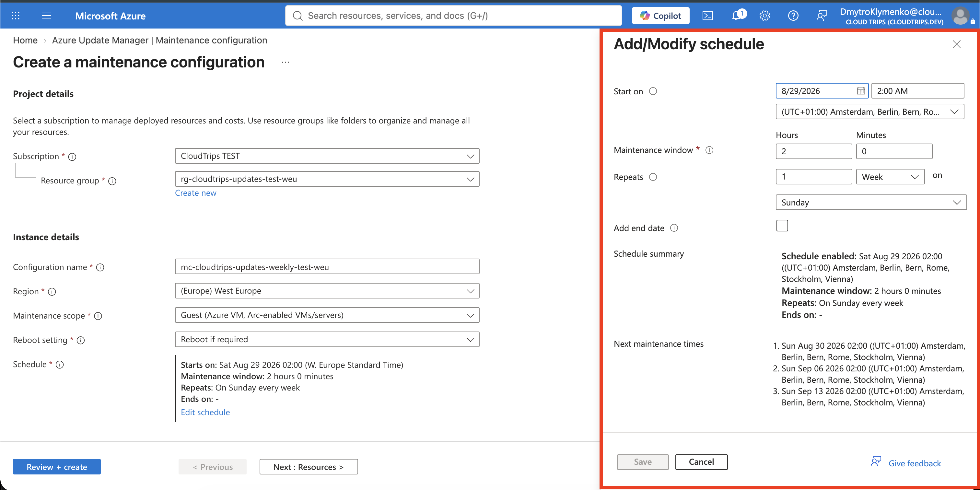Show info tooltip for Add end date

click(674, 228)
